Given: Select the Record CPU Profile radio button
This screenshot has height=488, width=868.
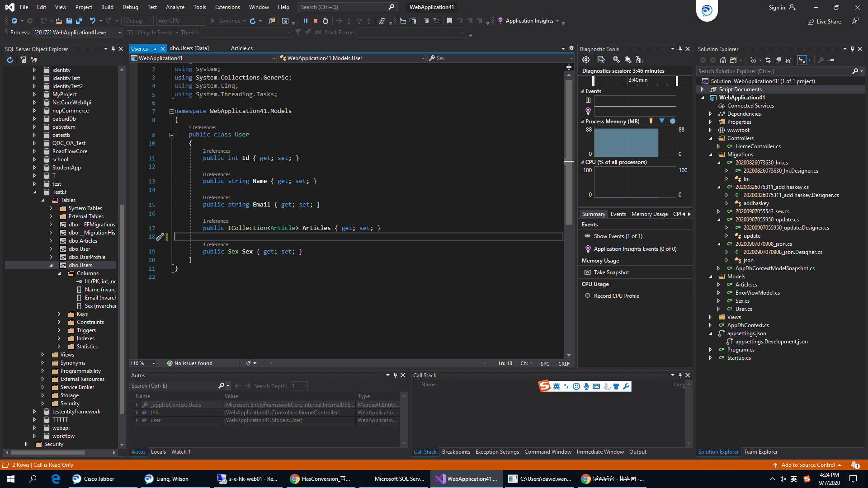Looking at the screenshot, I should [588, 296].
